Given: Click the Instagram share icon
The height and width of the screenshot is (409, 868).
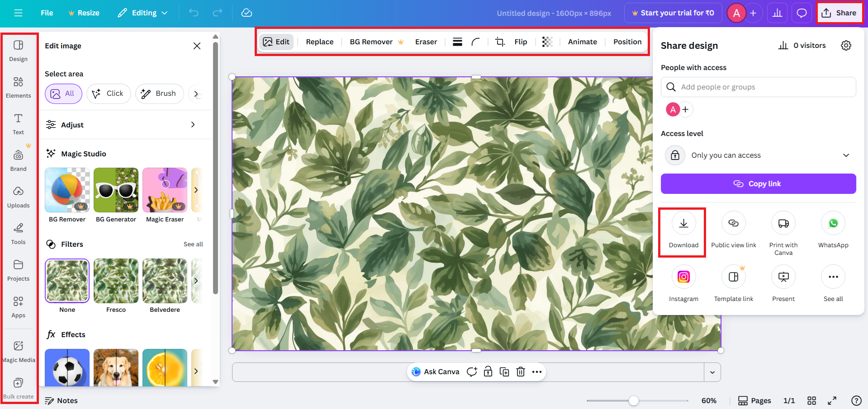Looking at the screenshot, I should pyautogui.click(x=683, y=277).
